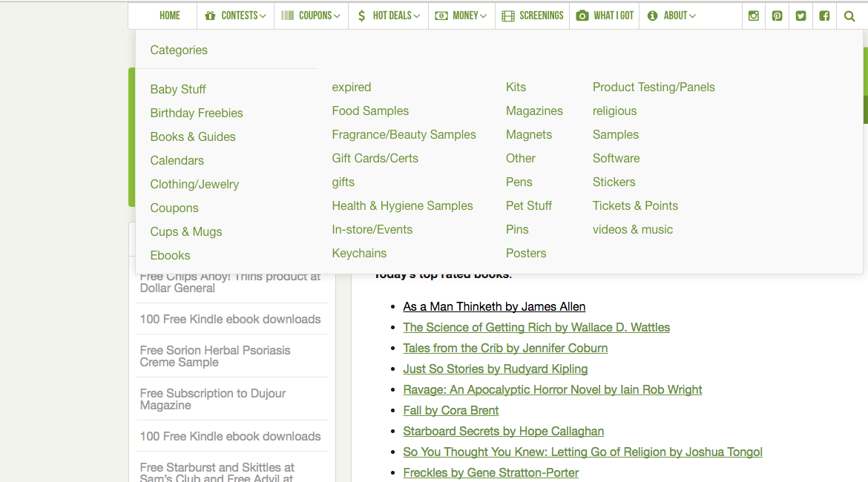Select the Cups & Mugs category
The image size is (868, 482).
pyautogui.click(x=186, y=232)
